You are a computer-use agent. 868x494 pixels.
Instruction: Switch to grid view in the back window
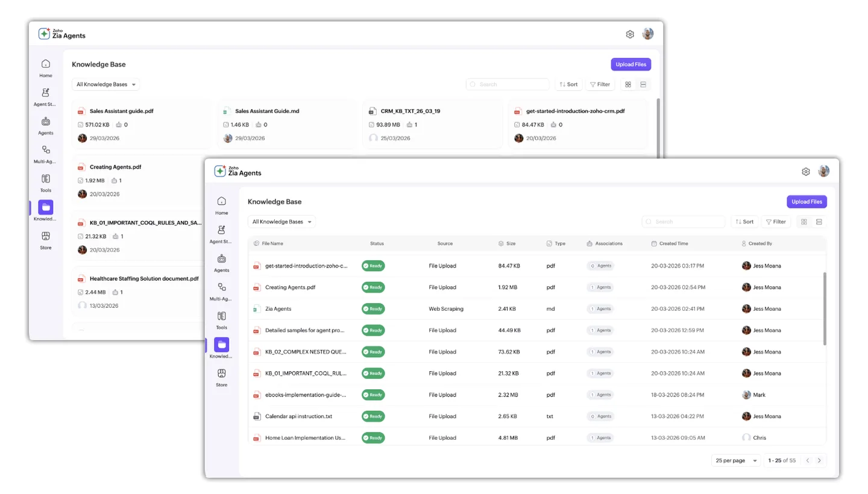point(628,84)
